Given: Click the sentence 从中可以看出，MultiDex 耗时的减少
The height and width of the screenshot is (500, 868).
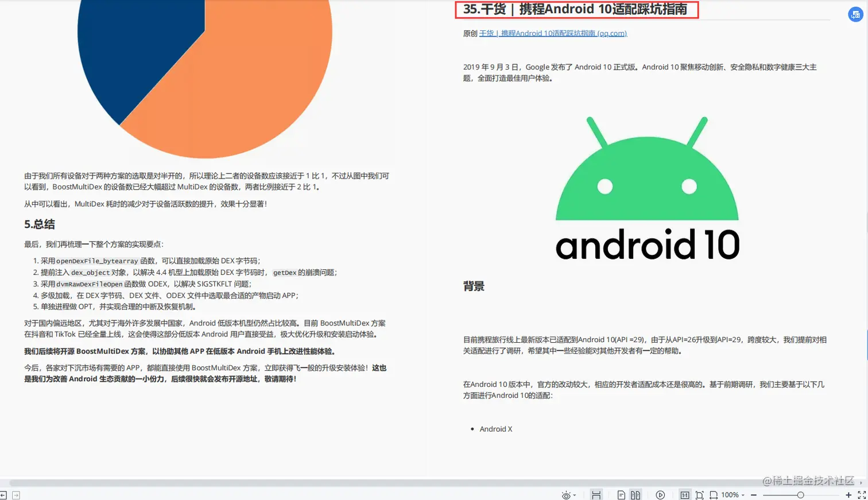Looking at the screenshot, I should tap(145, 204).
